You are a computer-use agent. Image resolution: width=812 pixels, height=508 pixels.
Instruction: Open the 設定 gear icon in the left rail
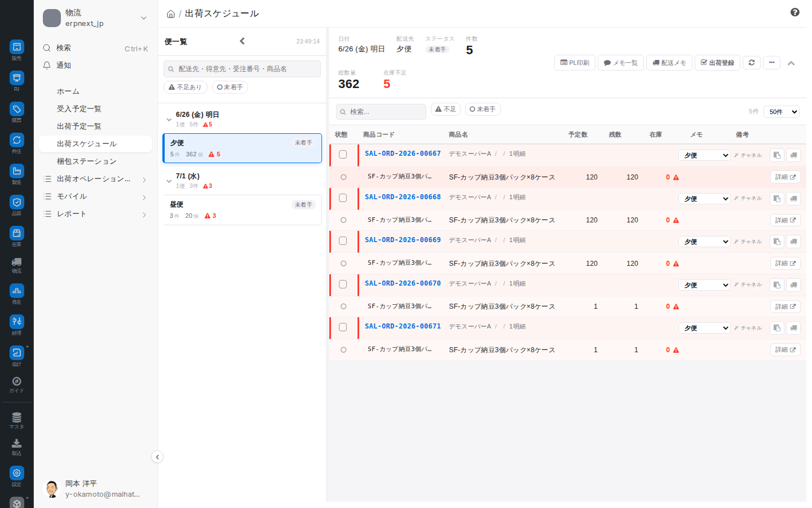17,476
